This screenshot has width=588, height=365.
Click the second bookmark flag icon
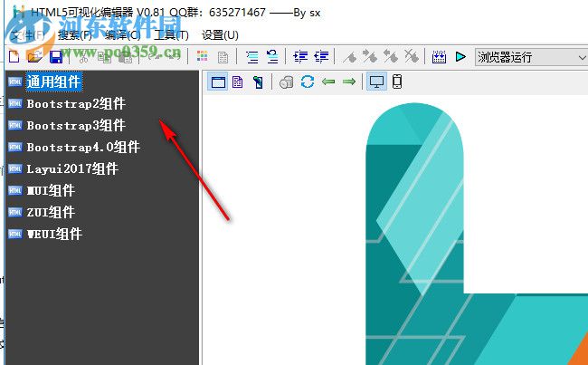(x=370, y=57)
